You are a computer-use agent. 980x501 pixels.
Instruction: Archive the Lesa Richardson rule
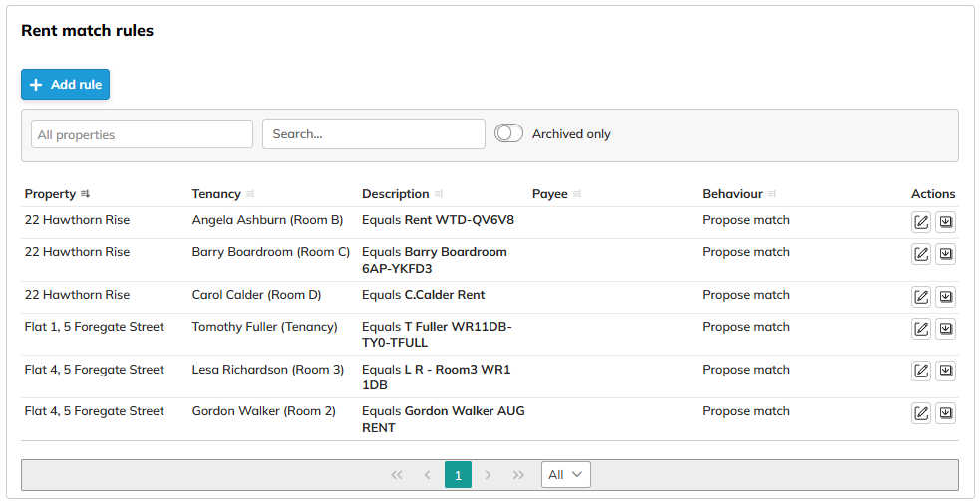point(945,371)
